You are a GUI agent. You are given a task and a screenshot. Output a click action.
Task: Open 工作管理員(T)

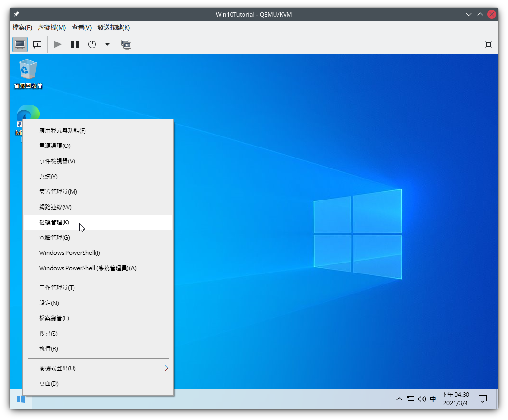98,287
